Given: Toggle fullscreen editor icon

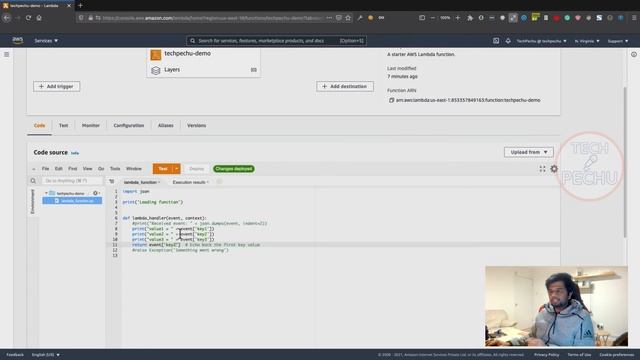Looking at the screenshot, I should [542, 169].
